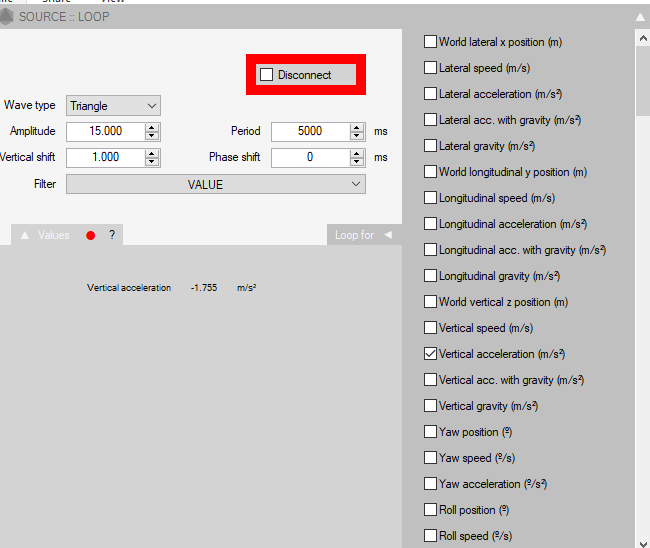The height and width of the screenshot is (548, 650).
Task: Enable World vertical z position checkbox
Action: (430, 301)
